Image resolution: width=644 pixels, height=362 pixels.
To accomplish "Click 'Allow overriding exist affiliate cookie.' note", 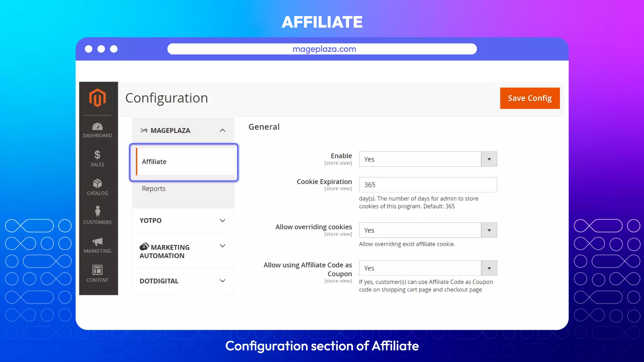I will tap(407, 244).
